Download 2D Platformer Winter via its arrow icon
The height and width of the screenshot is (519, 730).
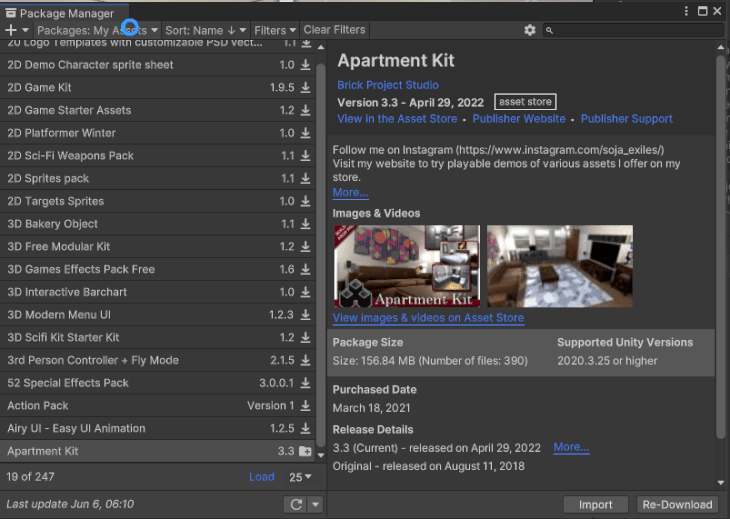tap(305, 133)
